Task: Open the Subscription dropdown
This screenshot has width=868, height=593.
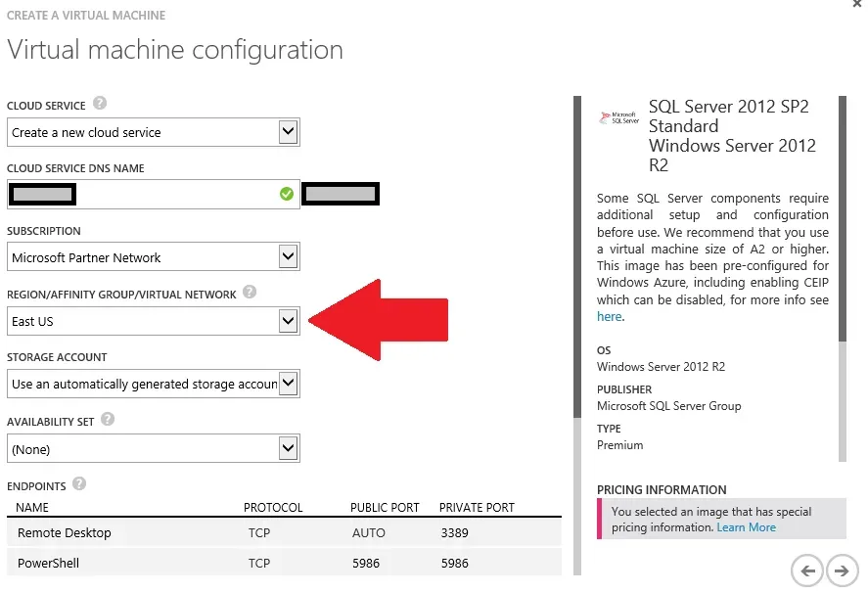Action: (288, 256)
